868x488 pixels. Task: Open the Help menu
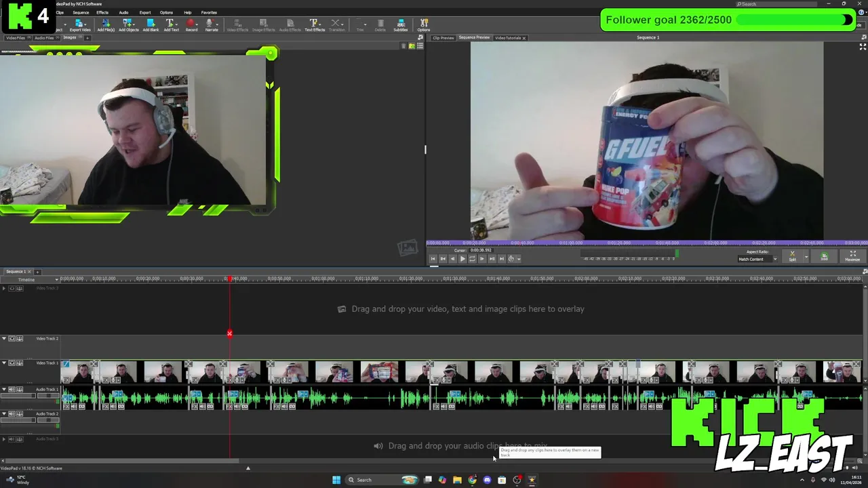coord(188,12)
